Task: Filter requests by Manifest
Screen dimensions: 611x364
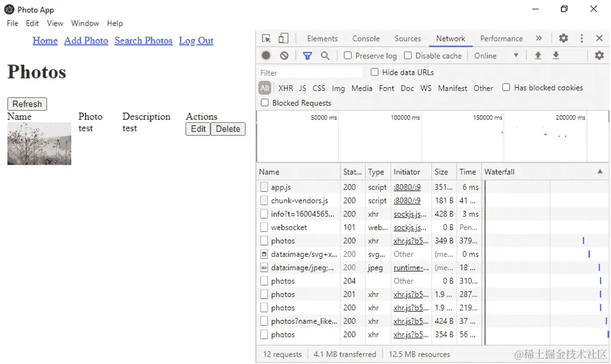Action: click(x=452, y=89)
